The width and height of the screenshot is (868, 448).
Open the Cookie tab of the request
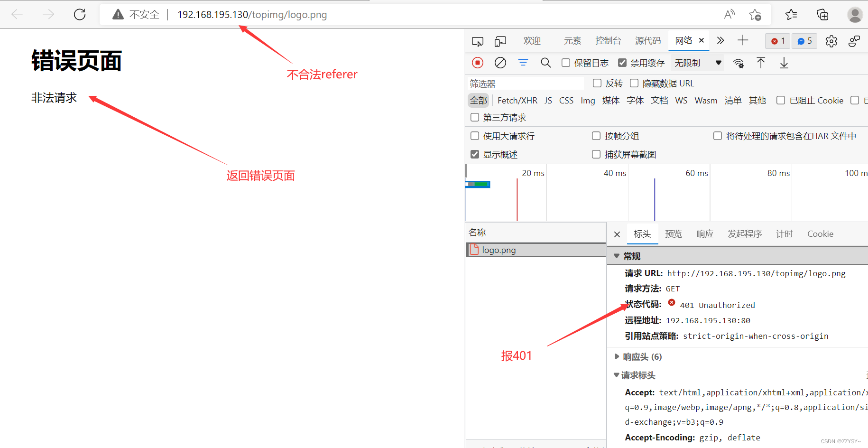tap(820, 234)
